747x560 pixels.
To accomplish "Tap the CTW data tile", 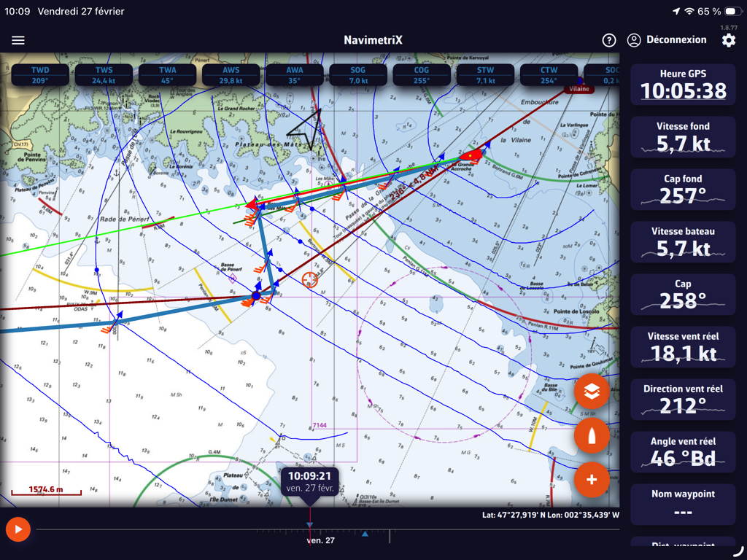I will [549, 74].
